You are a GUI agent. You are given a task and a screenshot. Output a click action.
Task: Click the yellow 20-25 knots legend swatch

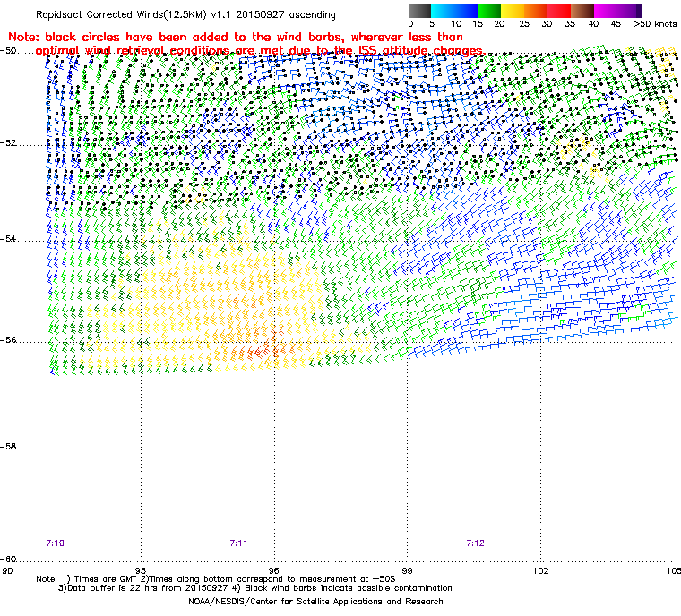[x=513, y=11]
